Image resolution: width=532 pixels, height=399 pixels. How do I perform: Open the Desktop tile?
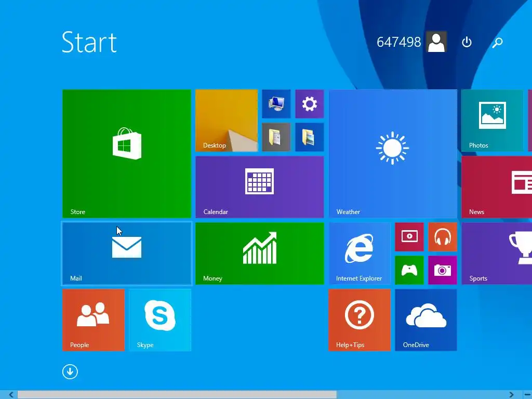click(x=227, y=120)
